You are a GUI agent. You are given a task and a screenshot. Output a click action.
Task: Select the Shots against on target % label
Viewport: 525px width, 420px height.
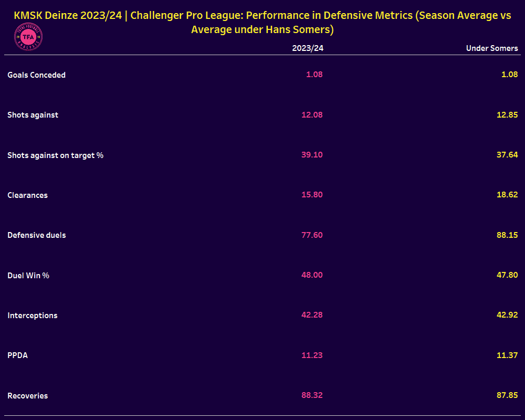pyautogui.click(x=55, y=155)
